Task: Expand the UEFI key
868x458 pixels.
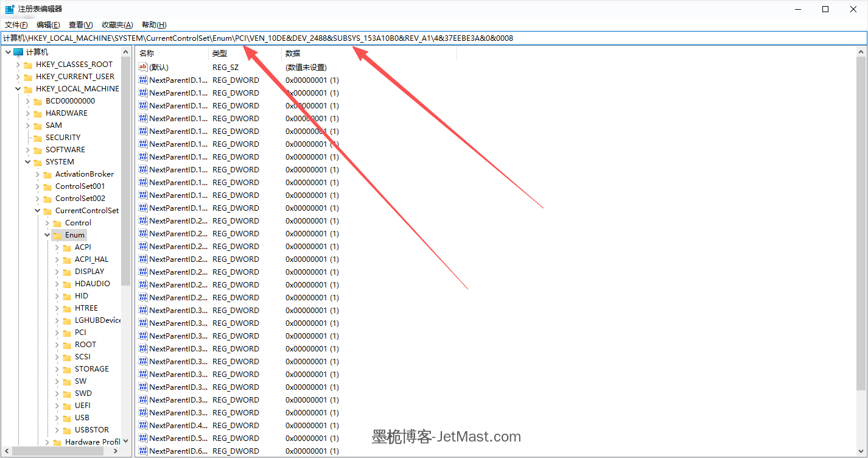Action: pos(57,406)
